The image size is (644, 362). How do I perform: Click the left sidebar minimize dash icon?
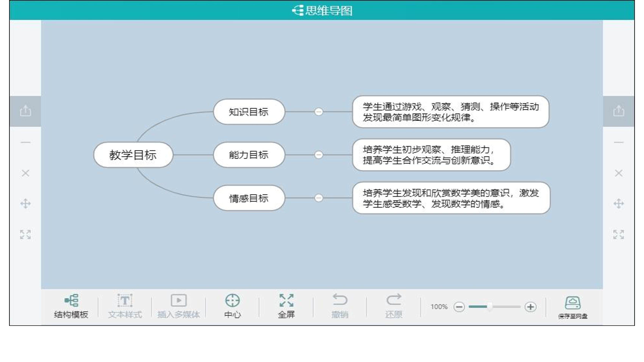tap(26, 142)
